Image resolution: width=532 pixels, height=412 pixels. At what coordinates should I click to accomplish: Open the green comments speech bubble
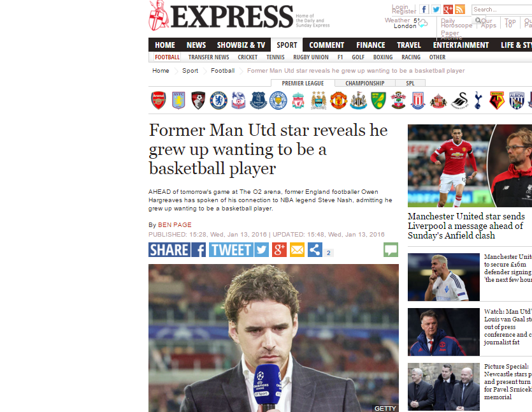click(x=391, y=250)
